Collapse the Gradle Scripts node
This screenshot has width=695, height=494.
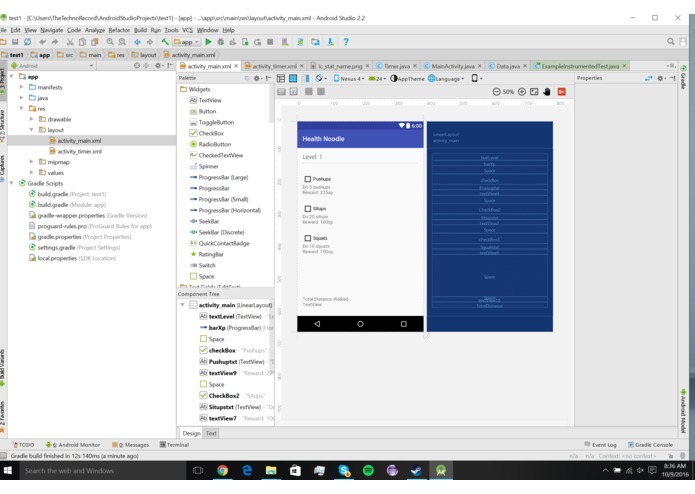(12, 183)
